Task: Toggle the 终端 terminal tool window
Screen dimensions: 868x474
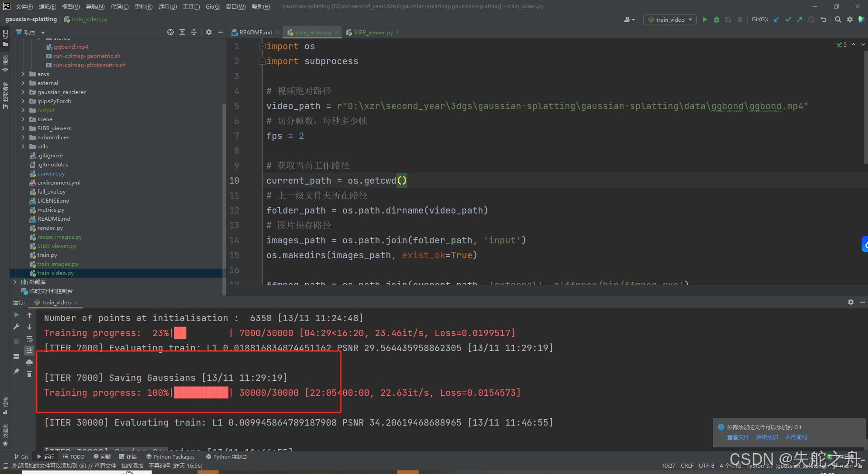Action: pyautogui.click(x=128, y=457)
